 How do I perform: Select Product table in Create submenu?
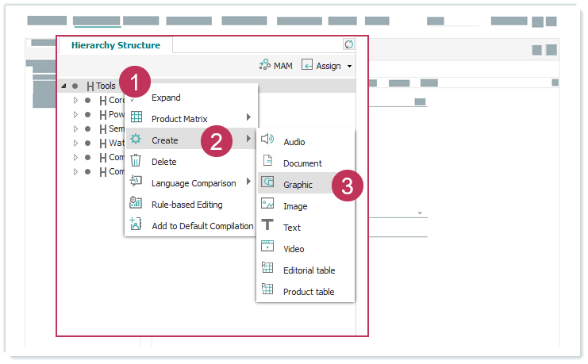click(x=308, y=291)
